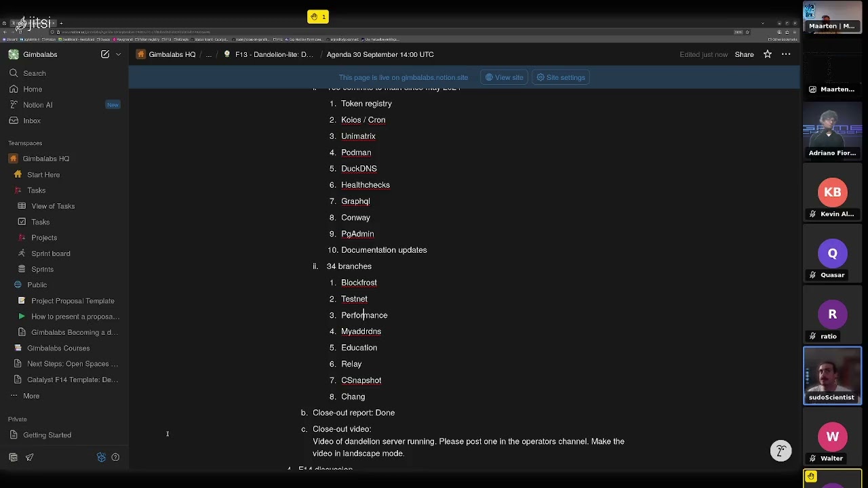
Task: Click Notion AI floating face icon
Action: click(x=781, y=451)
